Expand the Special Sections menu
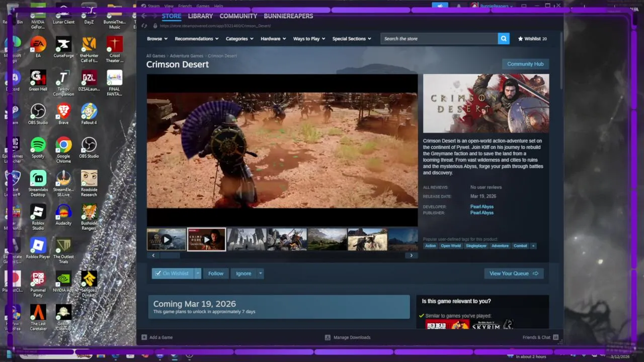 (352, 39)
